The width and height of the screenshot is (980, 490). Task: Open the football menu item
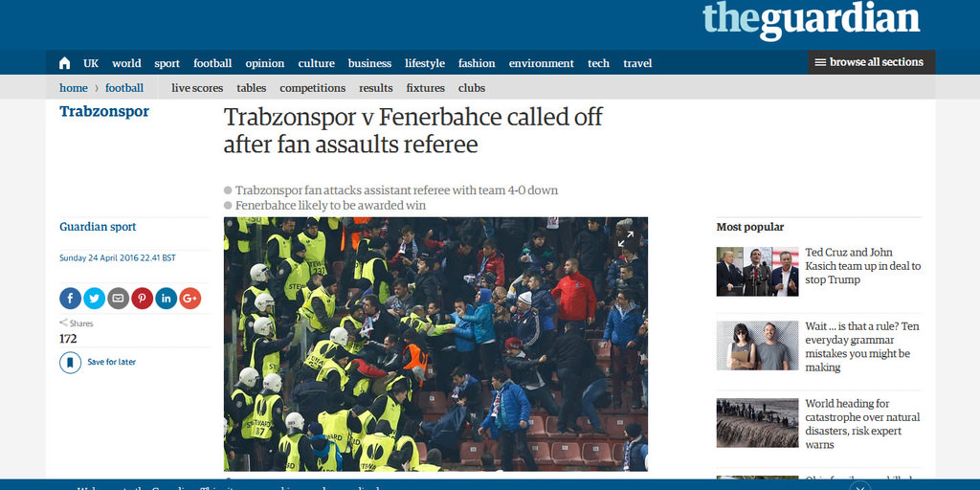click(212, 63)
